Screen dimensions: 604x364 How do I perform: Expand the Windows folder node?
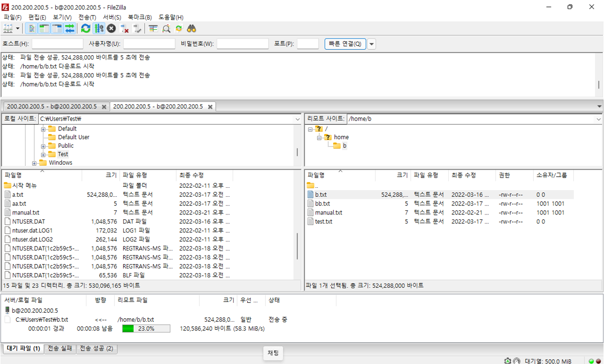click(x=34, y=163)
